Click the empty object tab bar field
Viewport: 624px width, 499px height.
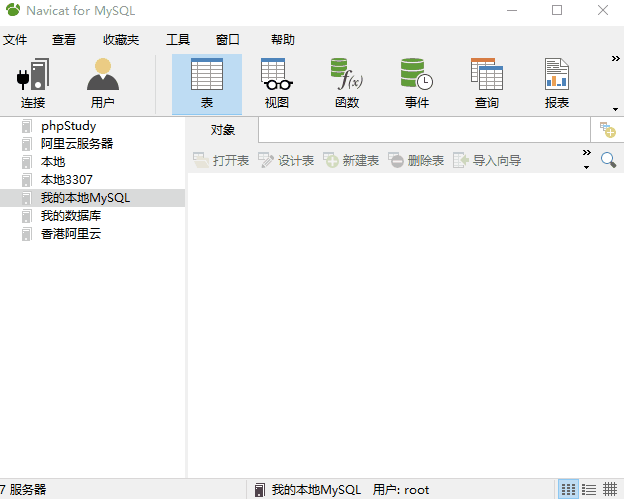click(424, 130)
